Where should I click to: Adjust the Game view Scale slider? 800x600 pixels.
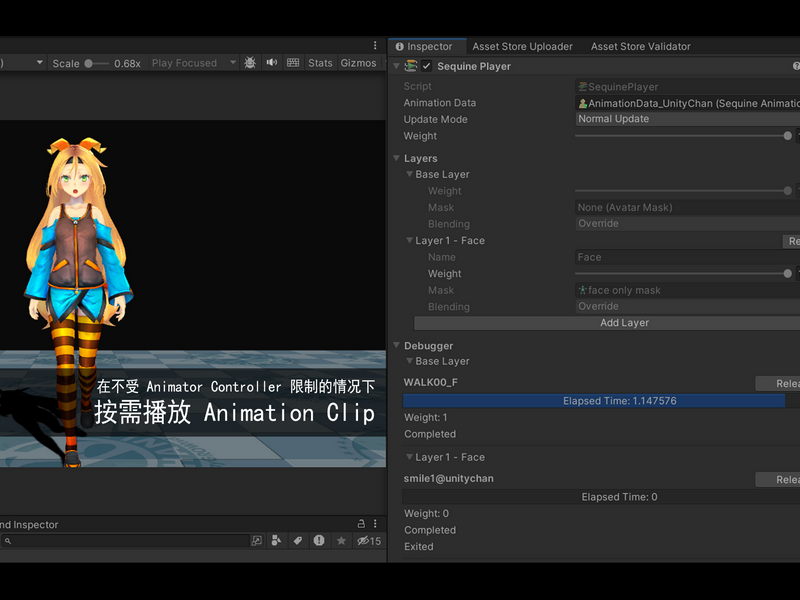[96, 64]
